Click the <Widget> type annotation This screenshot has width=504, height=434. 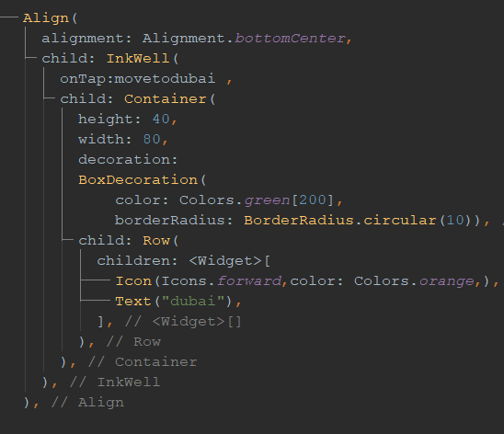click(x=225, y=261)
